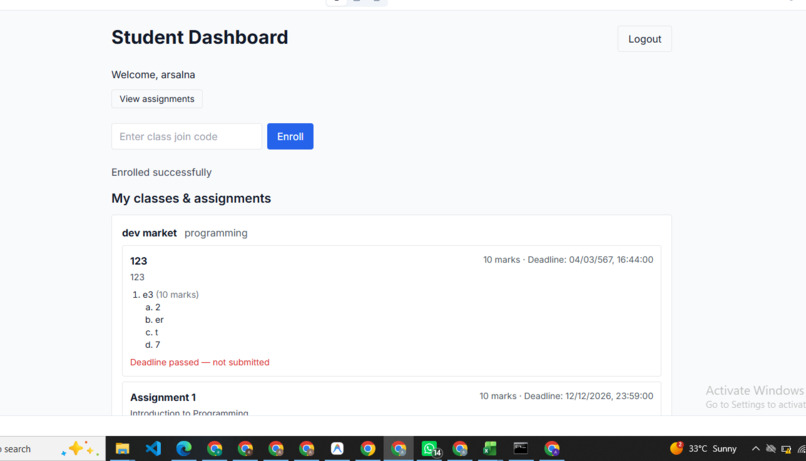Open WhatsApp with 14 unread badge

(430, 449)
